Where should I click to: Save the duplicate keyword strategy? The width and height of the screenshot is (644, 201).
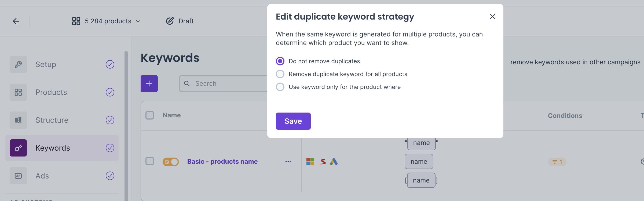[293, 121]
